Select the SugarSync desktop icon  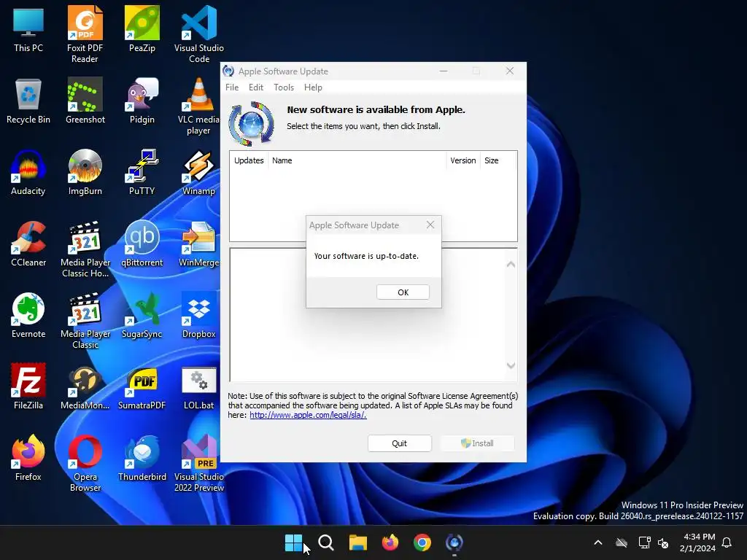(142, 315)
